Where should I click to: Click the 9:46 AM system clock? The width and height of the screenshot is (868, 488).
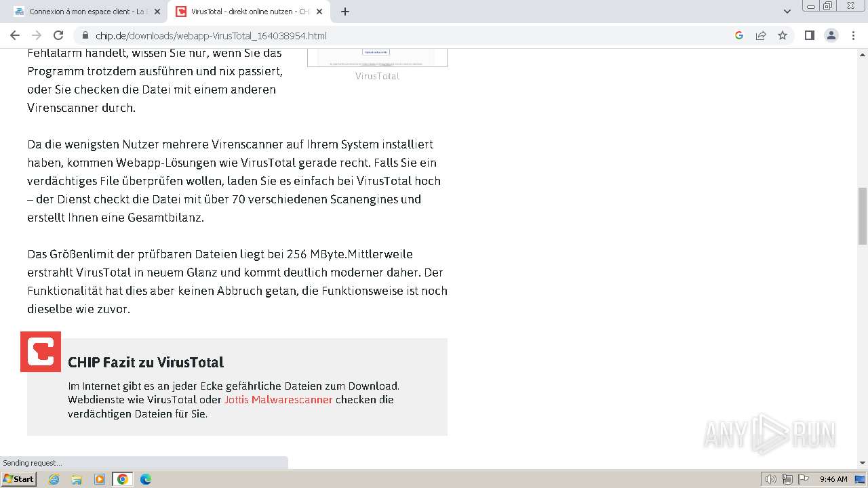click(833, 479)
